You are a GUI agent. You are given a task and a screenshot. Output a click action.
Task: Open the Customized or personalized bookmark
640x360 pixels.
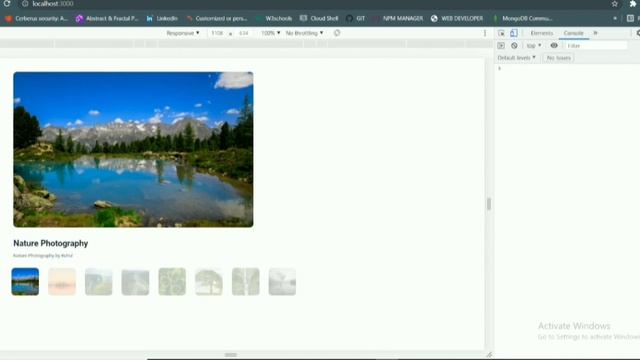(x=217, y=18)
